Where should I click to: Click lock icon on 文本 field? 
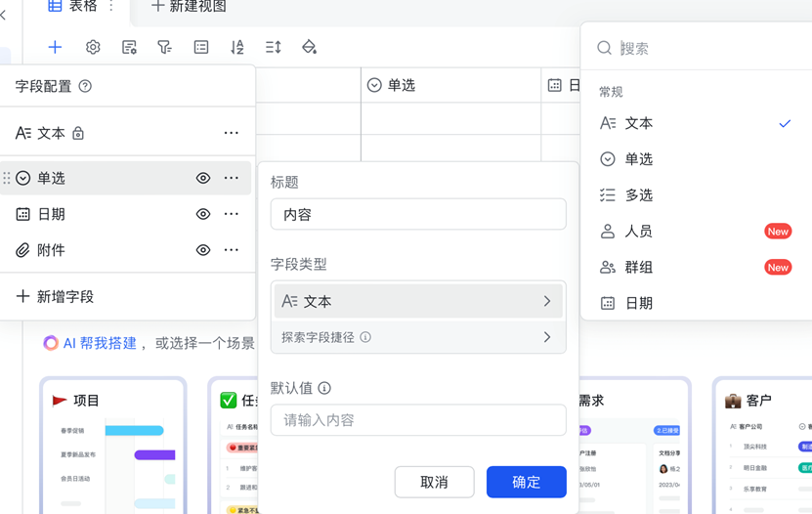[x=77, y=133]
